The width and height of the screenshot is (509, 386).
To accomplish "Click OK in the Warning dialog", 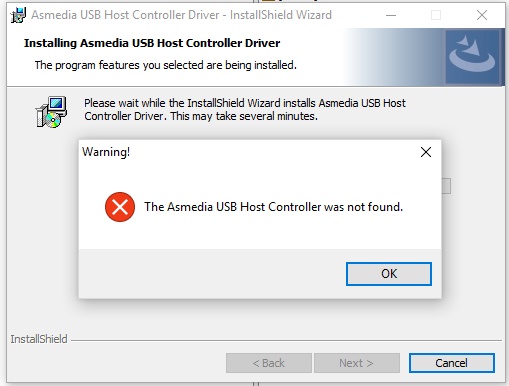I will pos(389,274).
